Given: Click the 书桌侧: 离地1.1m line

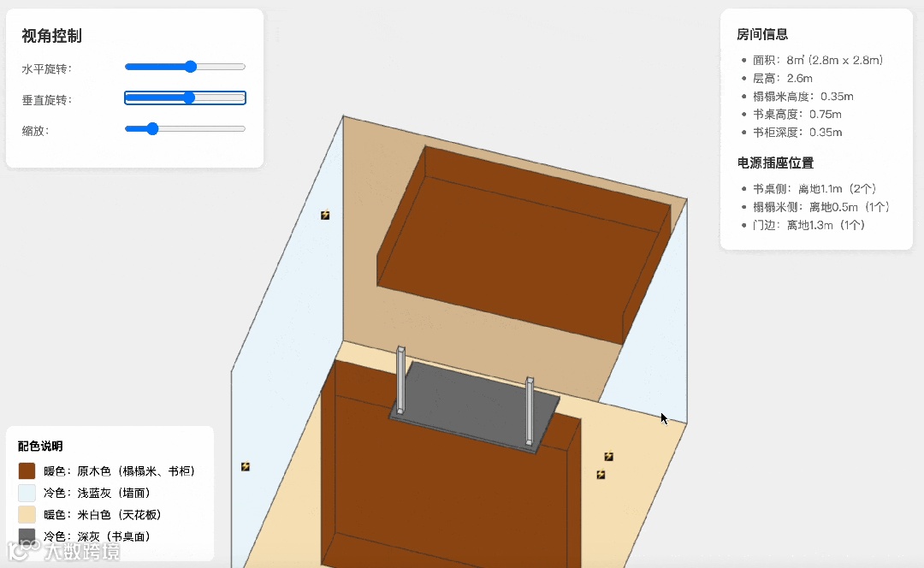Looking at the screenshot, I should pyautogui.click(x=815, y=189).
